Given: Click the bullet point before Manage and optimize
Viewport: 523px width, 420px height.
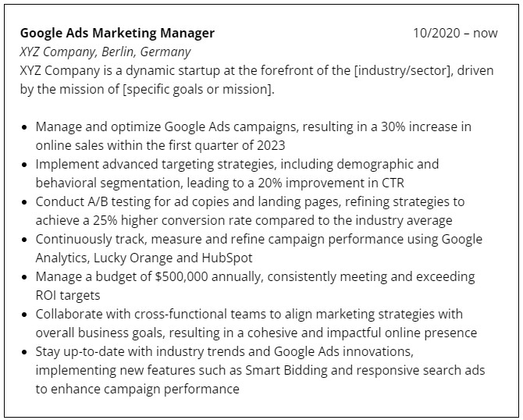Looking at the screenshot, I should pyautogui.click(x=26, y=127).
